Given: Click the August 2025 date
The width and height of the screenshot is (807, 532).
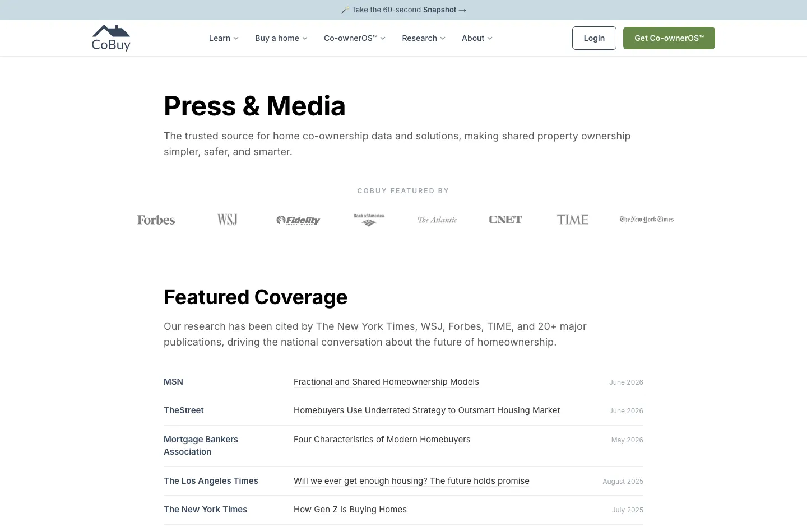Looking at the screenshot, I should (623, 482).
